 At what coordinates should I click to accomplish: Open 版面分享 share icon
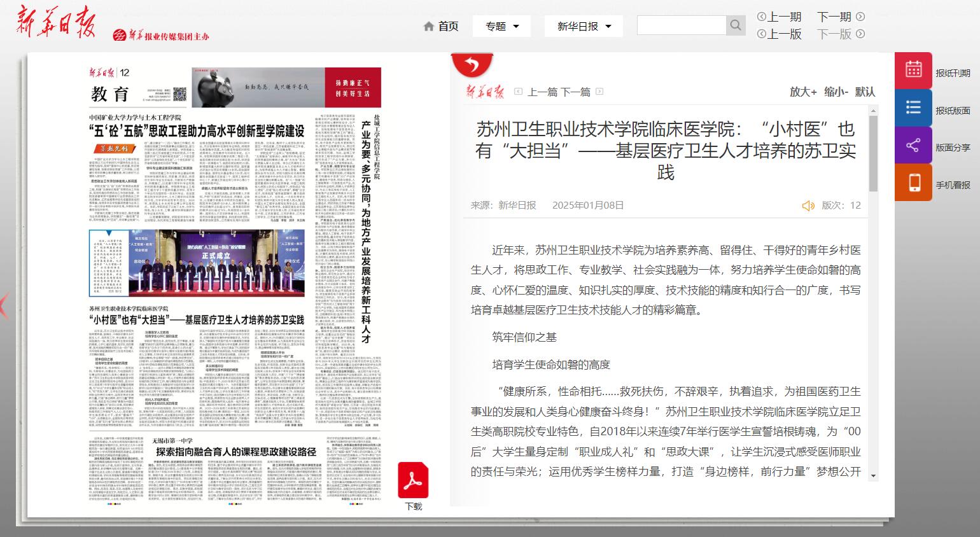(913, 145)
